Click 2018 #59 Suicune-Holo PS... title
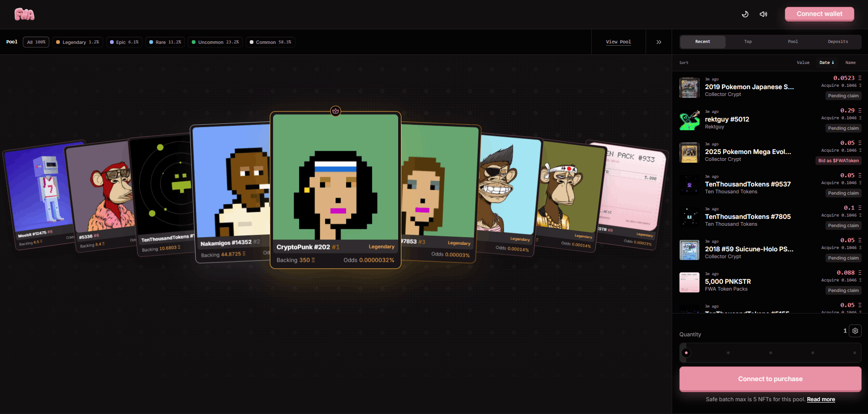Image resolution: width=868 pixels, height=414 pixels. pos(749,249)
